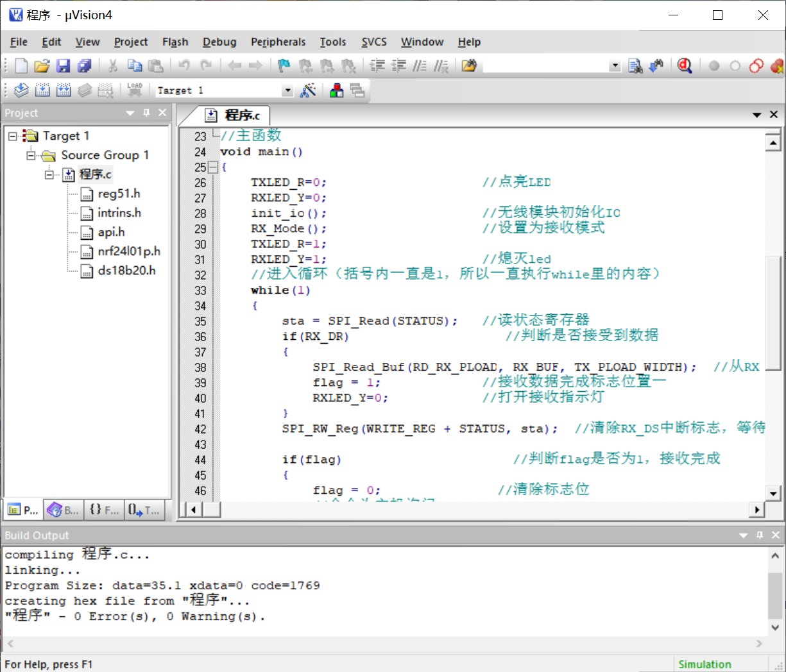Open the editor tab list dropdown arrow
Screen dimensions: 786x672
[x=757, y=115]
